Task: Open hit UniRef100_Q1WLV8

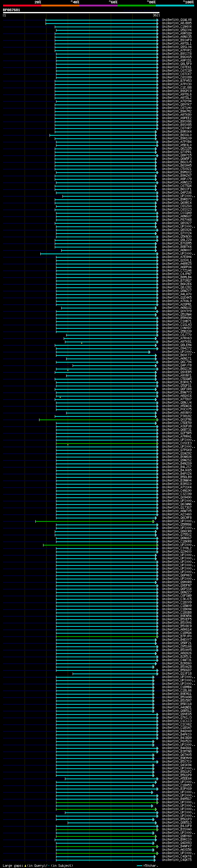Action: tap(177, 20)
